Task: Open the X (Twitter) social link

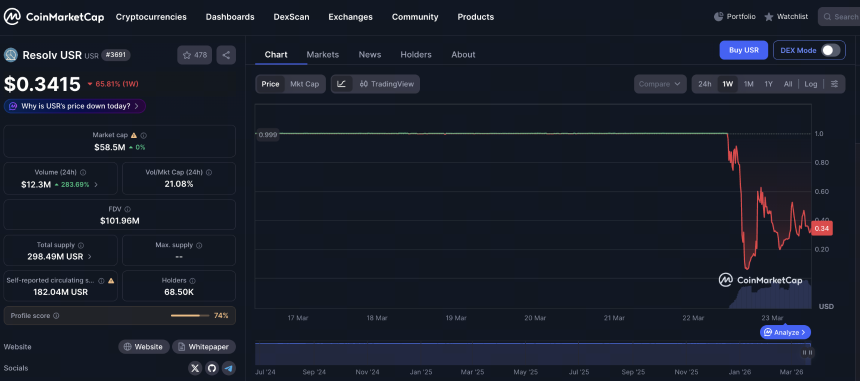Action: (x=195, y=368)
